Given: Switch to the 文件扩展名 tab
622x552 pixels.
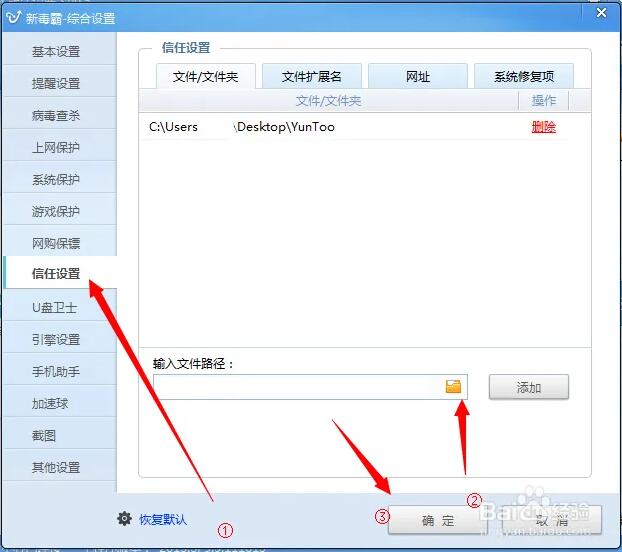Looking at the screenshot, I should [312, 76].
